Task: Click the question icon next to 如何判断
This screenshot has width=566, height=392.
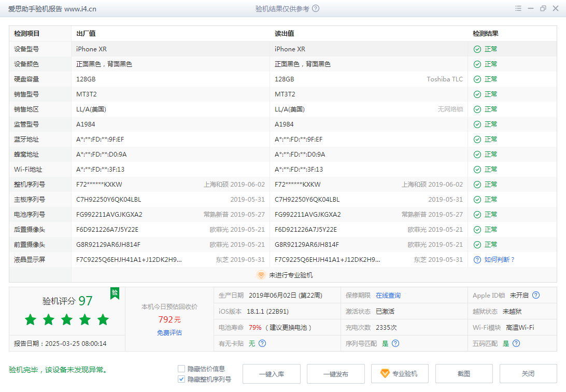Action: pos(477,260)
